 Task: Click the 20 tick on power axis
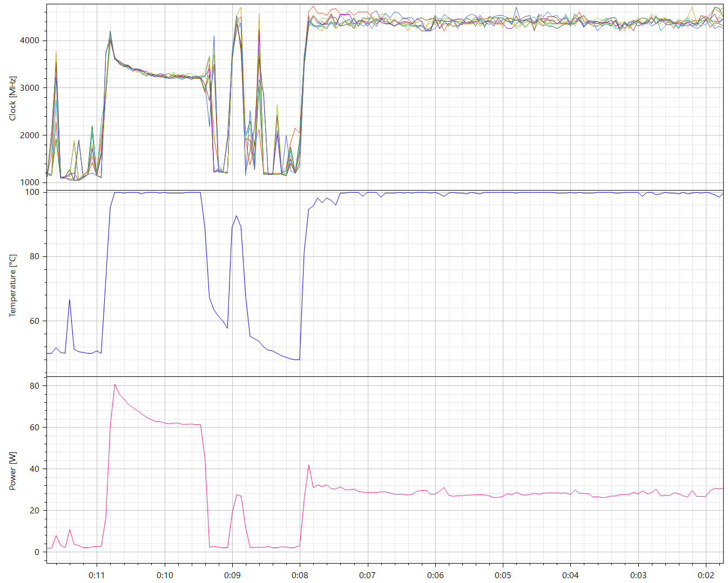click(x=35, y=510)
